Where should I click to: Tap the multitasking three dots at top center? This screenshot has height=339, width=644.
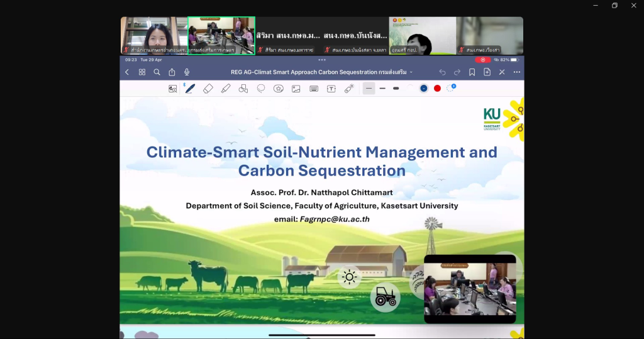[322, 60]
